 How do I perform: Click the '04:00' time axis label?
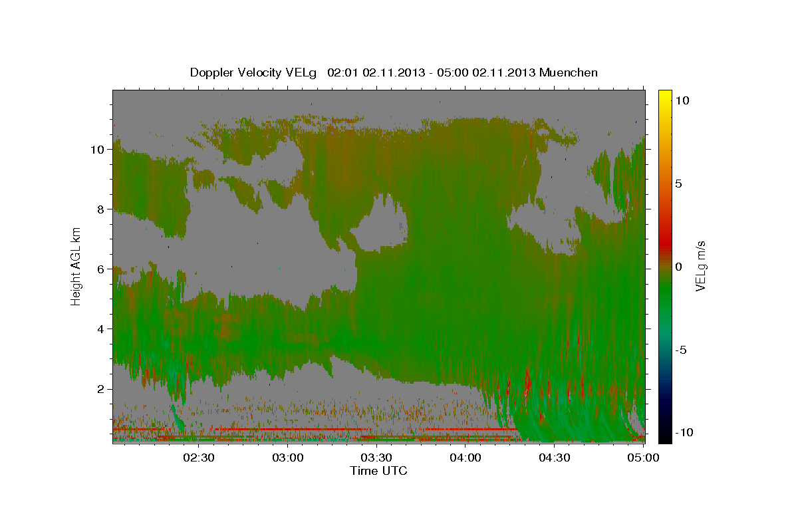coord(465,458)
